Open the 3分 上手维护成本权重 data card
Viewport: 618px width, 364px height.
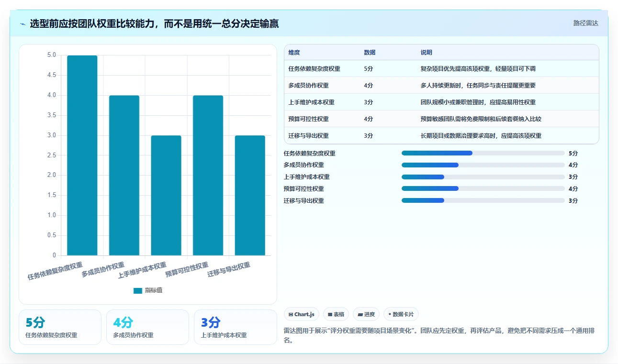point(235,327)
